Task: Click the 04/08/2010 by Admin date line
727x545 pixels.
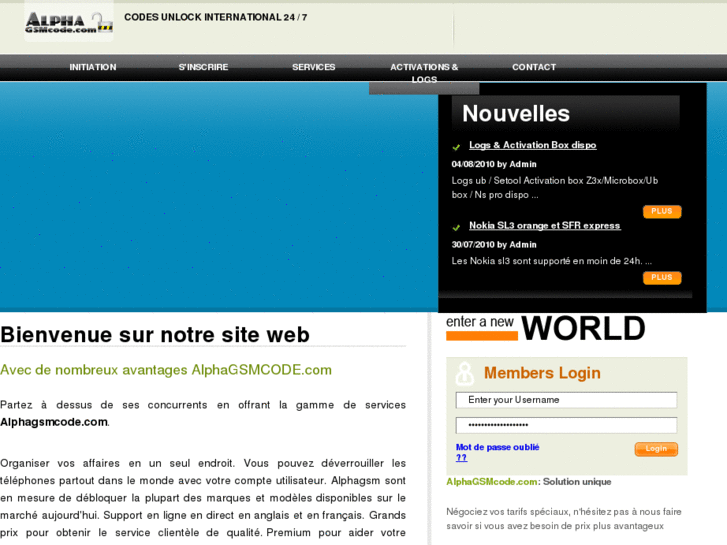Action: [x=494, y=164]
